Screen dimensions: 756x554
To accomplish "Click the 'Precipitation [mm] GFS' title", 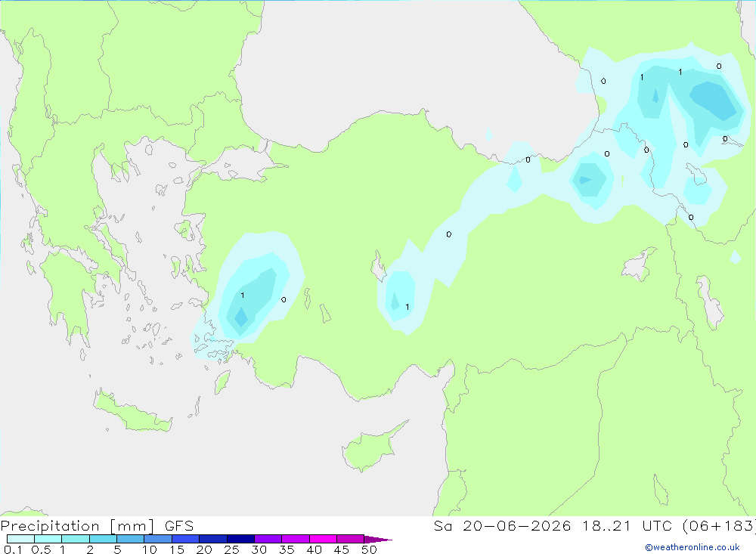I will click(x=97, y=525).
